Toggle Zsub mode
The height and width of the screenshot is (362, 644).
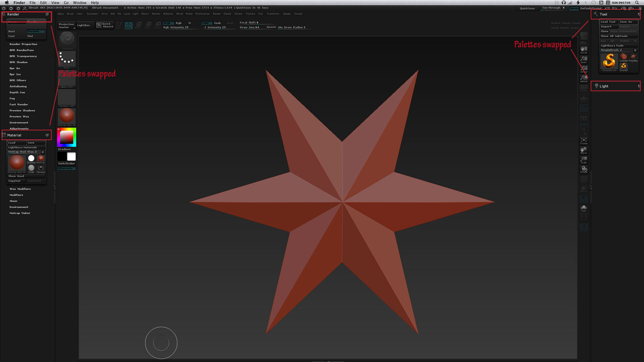click(217, 23)
